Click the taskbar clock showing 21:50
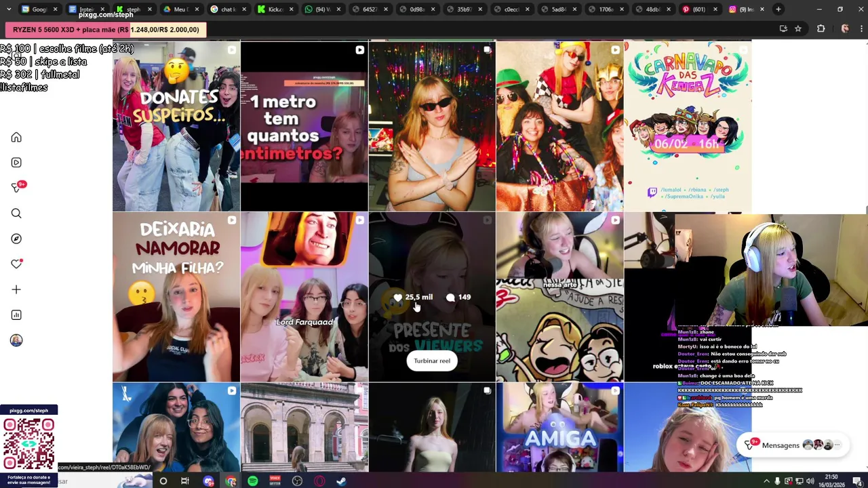This screenshot has width=868, height=488. click(x=831, y=481)
